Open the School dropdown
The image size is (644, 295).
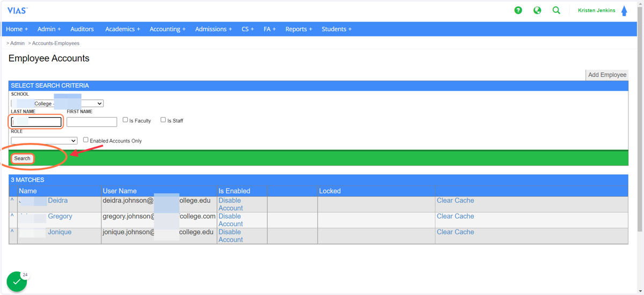click(57, 103)
